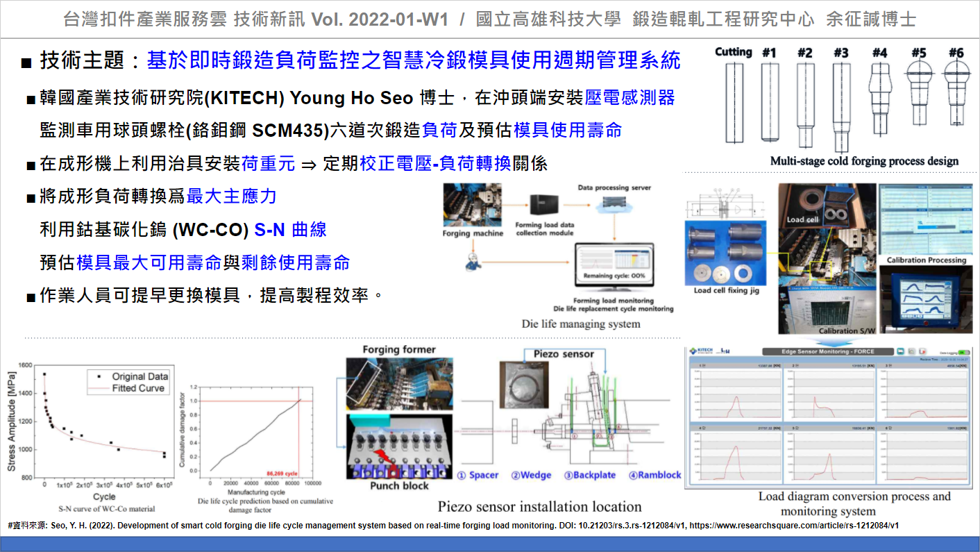The height and width of the screenshot is (552, 980).
Task: Click the blue '剩餘使用壽命' text
Action: pyautogui.click(x=296, y=263)
